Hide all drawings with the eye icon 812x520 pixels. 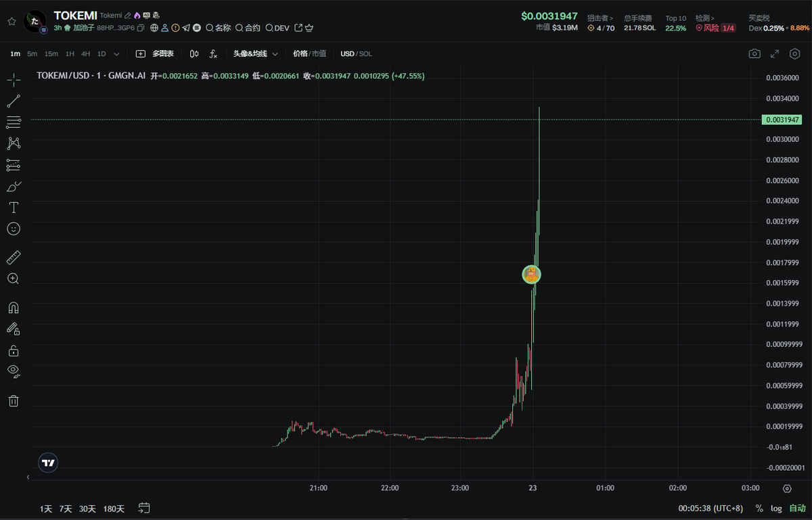[14, 371]
